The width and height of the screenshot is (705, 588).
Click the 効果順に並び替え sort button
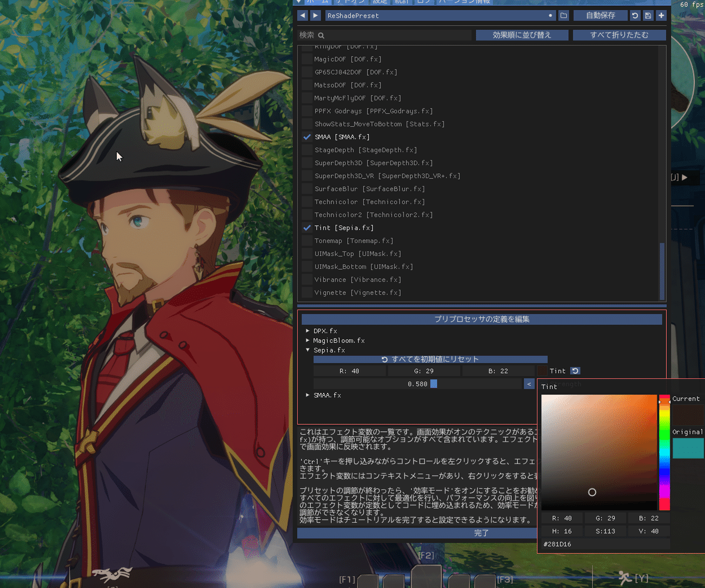click(522, 35)
